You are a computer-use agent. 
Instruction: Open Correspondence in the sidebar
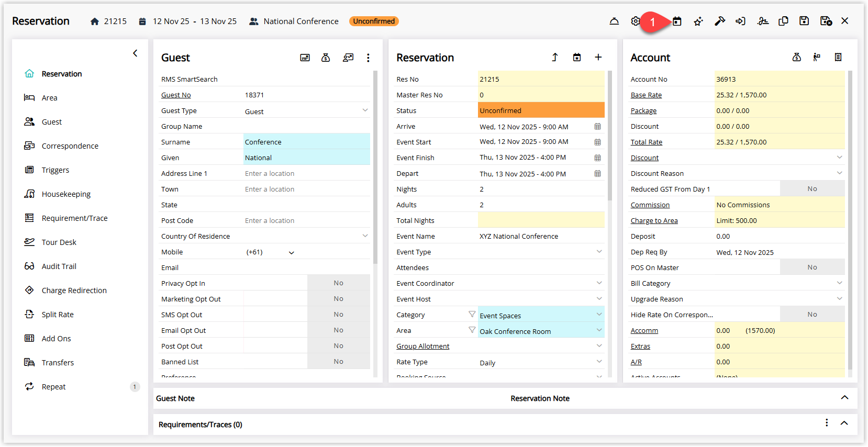point(70,146)
